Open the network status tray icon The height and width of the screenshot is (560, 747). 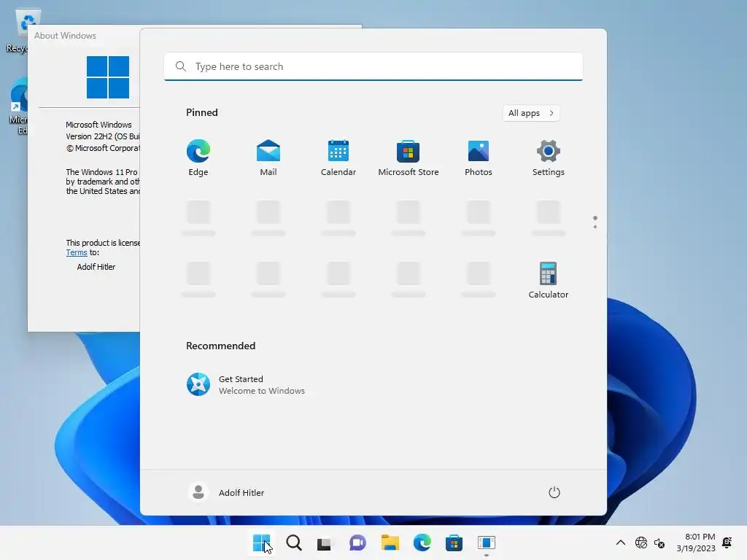point(641,542)
